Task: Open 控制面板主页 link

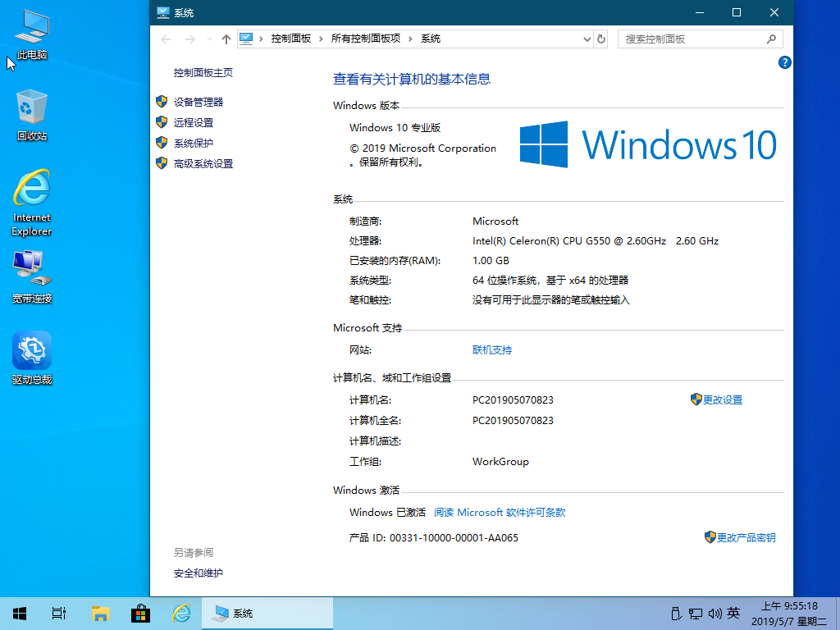Action: point(203,73)
